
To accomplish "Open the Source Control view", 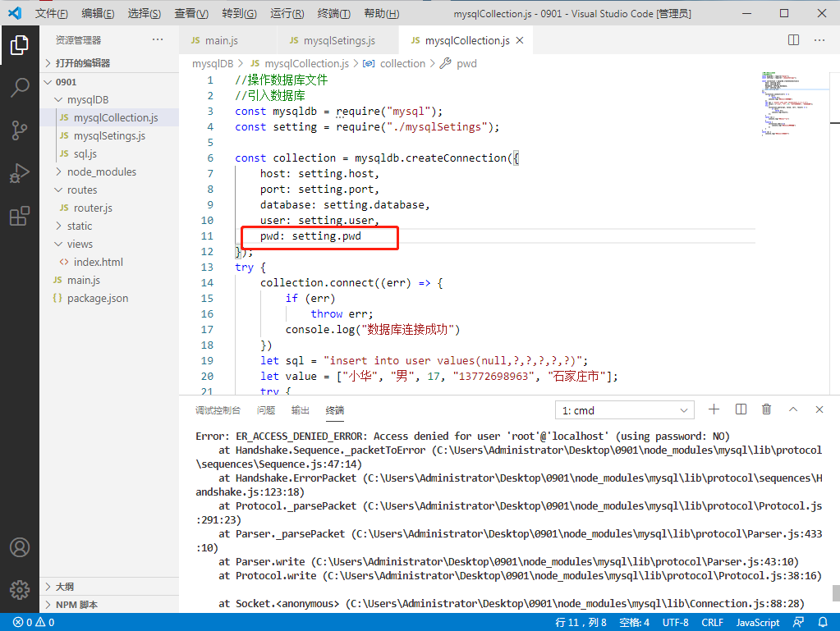I will pyautogui.click(x=19, y=130).
